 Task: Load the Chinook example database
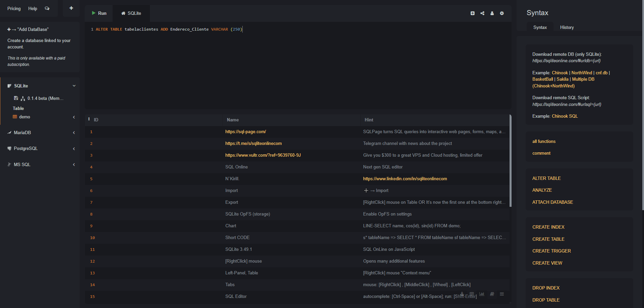(560, 73)
